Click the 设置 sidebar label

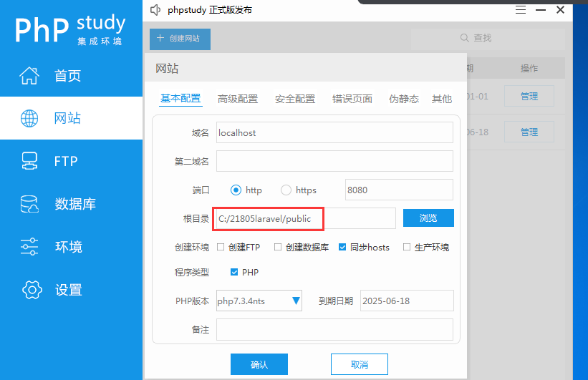[68, 290]
